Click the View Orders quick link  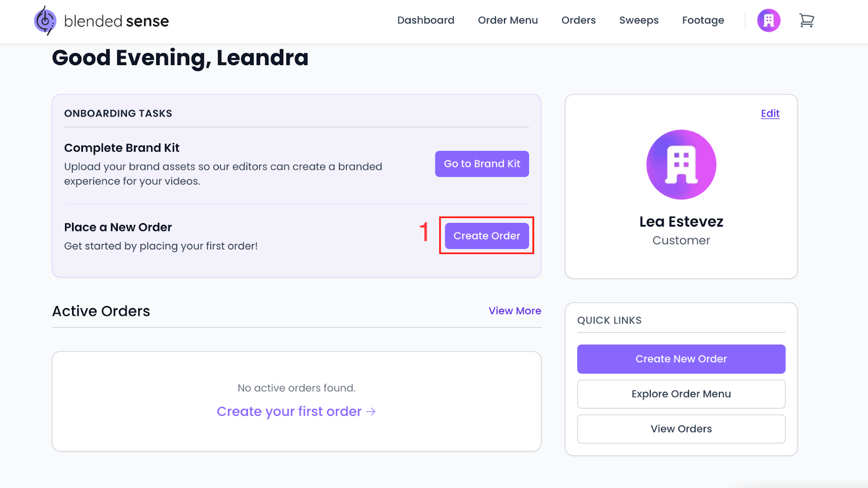click(681, 429)
